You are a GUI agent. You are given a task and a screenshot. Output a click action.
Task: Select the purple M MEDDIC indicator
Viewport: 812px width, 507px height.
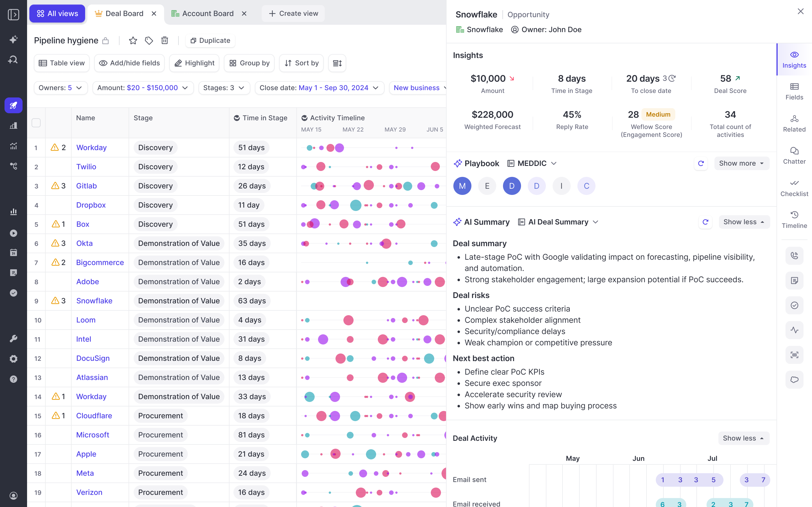pyautogui.click(x=462, y=186)
